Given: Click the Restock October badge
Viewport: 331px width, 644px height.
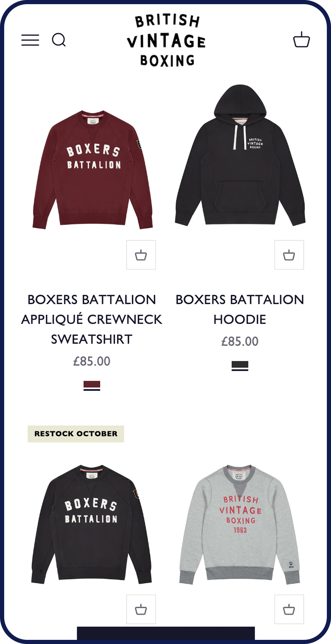Looking at the screenshot, I should point(76,434).
